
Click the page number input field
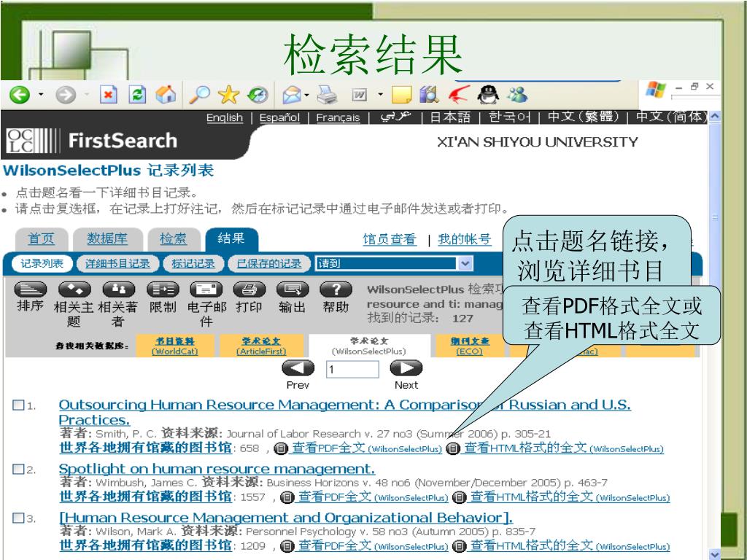[352, 369]
